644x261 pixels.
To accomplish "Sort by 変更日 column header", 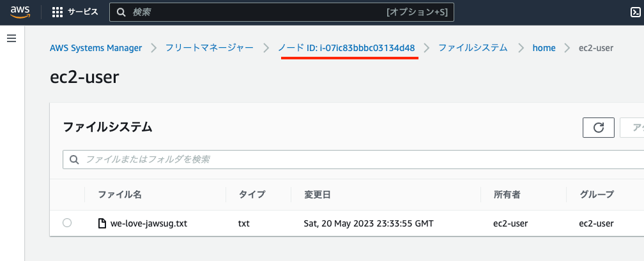I will pyautogui.click(x=317, y=195).
